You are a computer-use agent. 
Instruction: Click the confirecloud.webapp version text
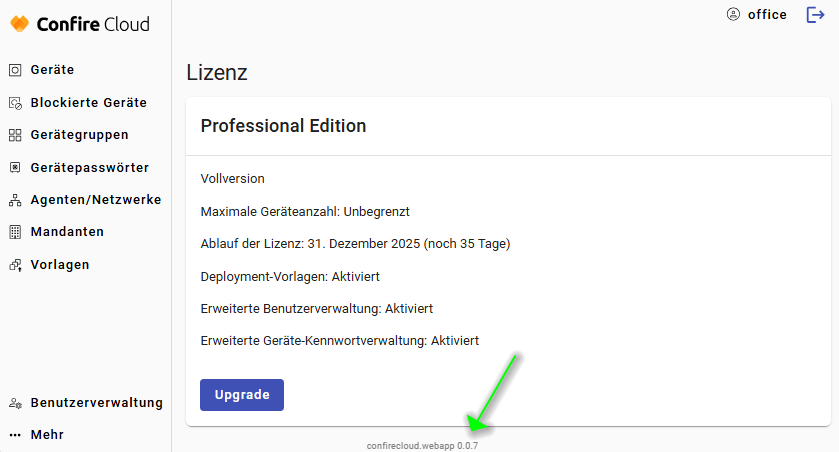(422, 446)
